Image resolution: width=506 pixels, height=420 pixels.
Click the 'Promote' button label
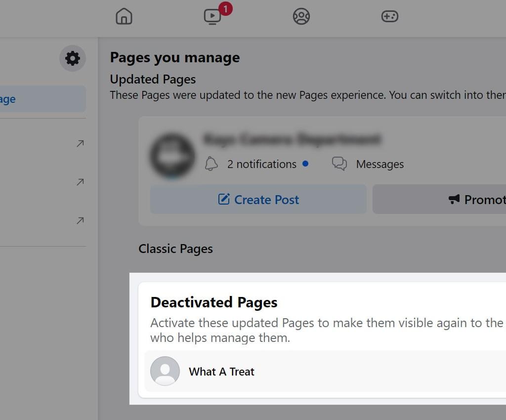[x=484, y=200]
